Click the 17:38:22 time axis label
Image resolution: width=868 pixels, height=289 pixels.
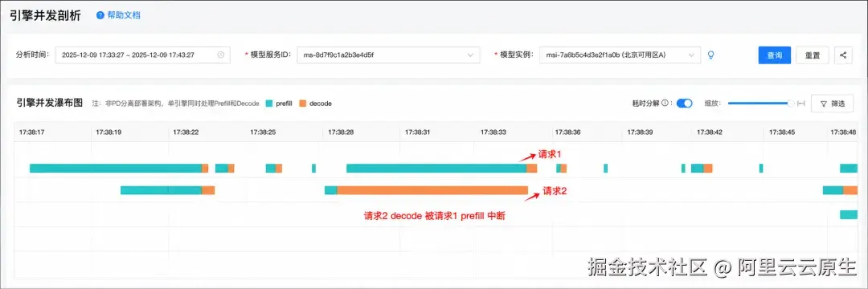(186, 132)
